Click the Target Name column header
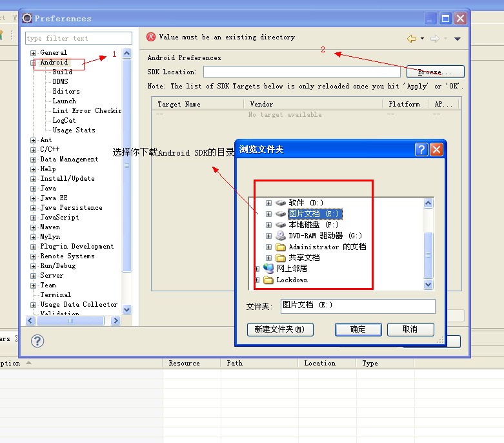 (197, 104)
